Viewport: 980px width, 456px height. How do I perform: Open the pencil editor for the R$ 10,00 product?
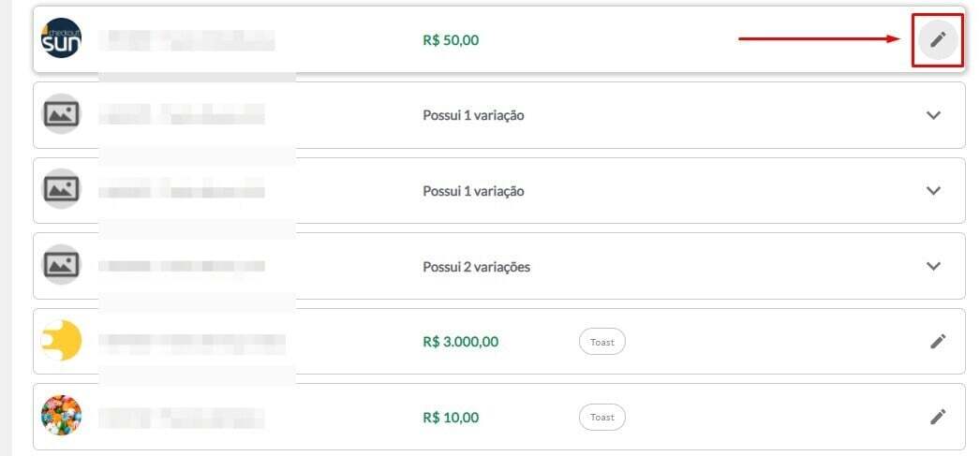click(938, 417)
